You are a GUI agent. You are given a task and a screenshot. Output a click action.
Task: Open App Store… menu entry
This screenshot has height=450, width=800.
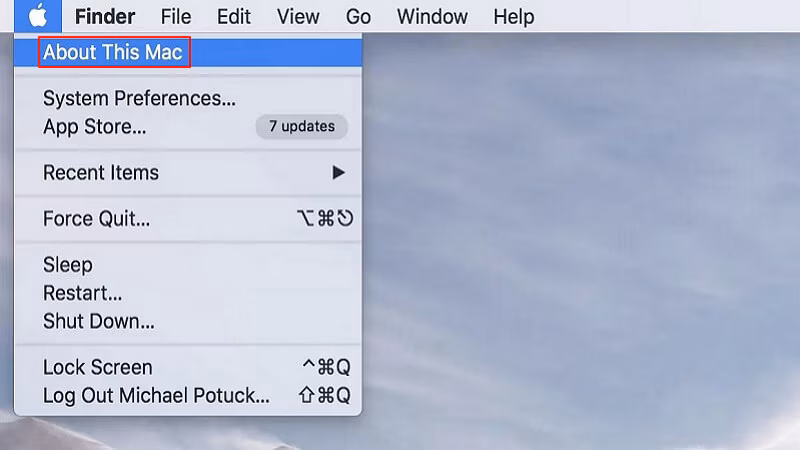tap(188, 127)
